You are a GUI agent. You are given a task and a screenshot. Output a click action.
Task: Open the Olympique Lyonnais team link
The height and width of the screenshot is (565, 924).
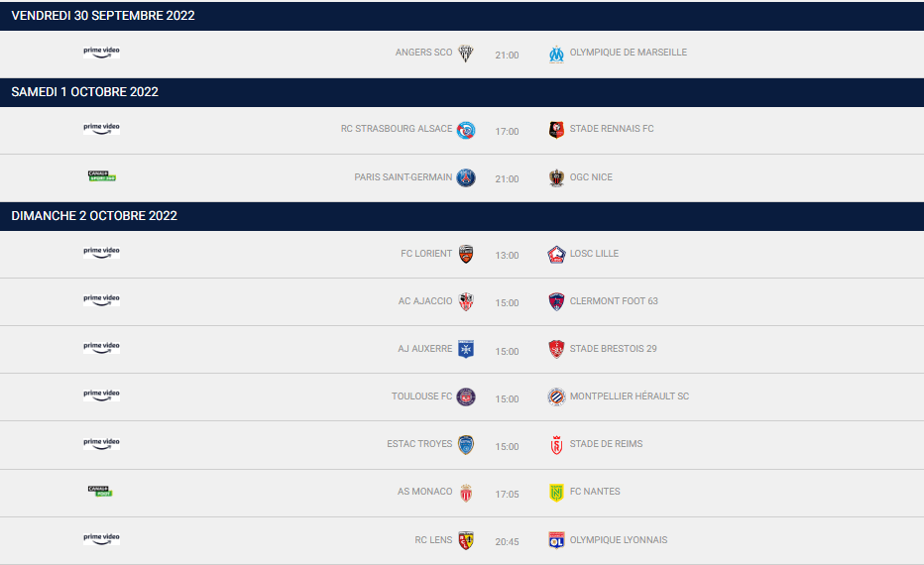coord(618,540)
